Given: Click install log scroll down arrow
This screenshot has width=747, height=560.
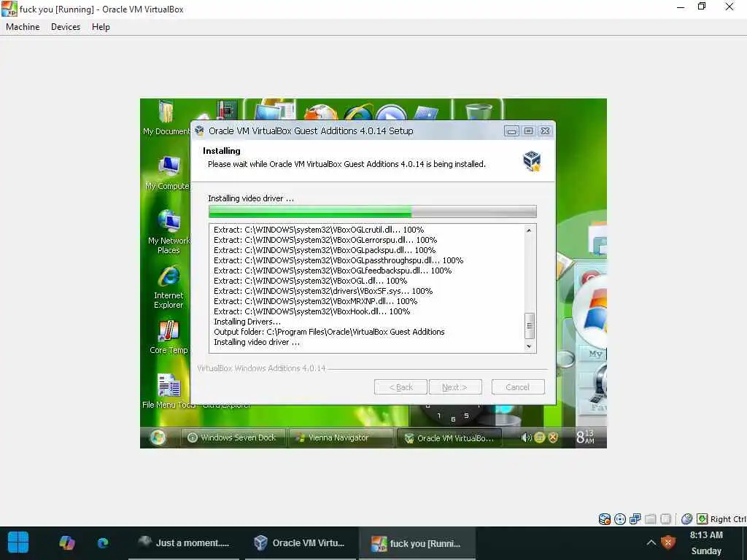Looking at the screenshot, I should pyautogui.click(x=529, y=346).
